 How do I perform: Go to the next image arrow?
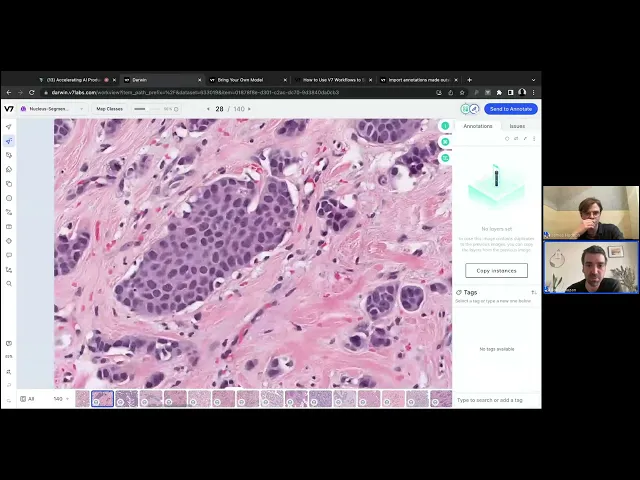tap(249, 109)
